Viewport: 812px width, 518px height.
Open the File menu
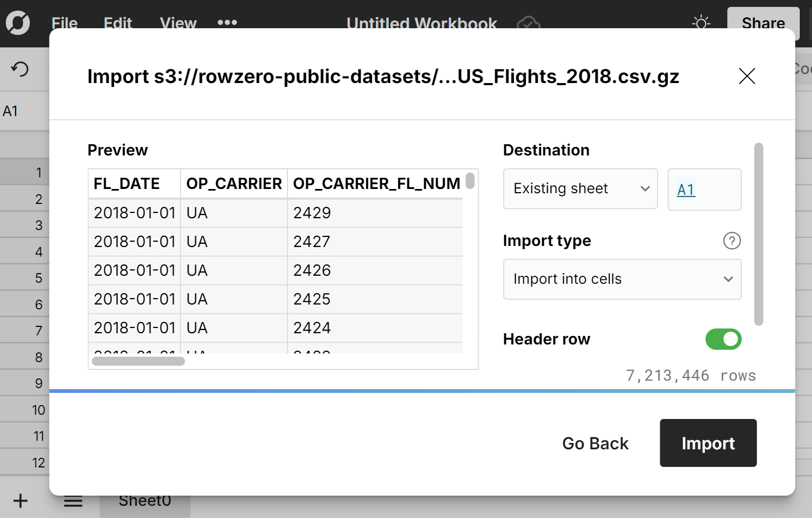(64, 23)
